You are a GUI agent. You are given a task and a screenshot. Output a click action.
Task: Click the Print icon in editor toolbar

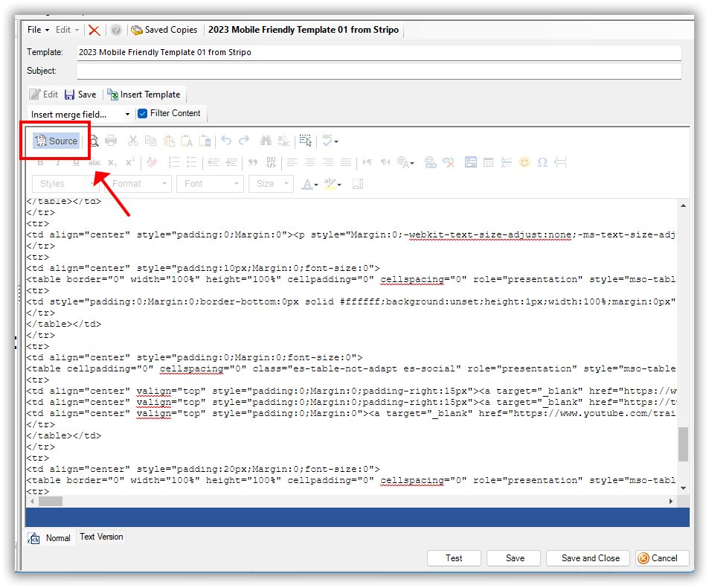111,141
